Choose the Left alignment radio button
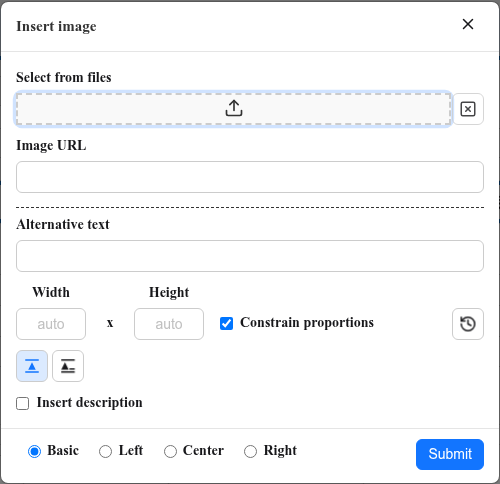This screenshot has height=484, width=500. click(105, 451)
